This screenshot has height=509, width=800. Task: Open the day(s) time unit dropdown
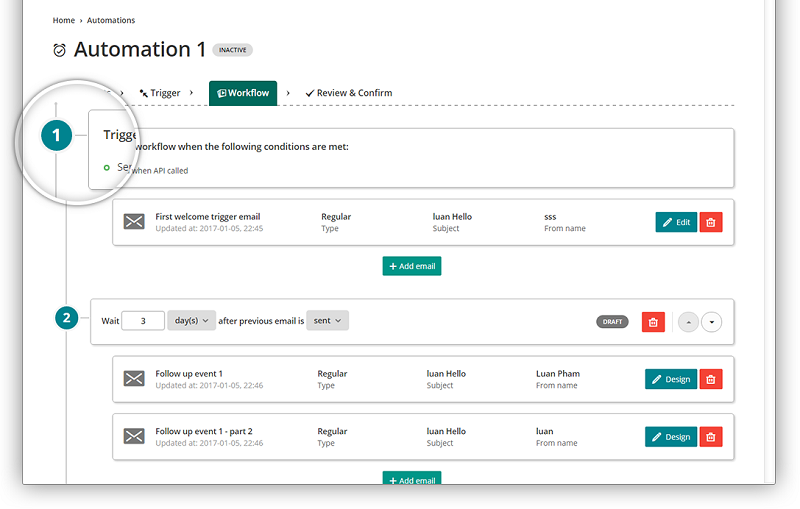pyautogui.click(x=191, y=321)
